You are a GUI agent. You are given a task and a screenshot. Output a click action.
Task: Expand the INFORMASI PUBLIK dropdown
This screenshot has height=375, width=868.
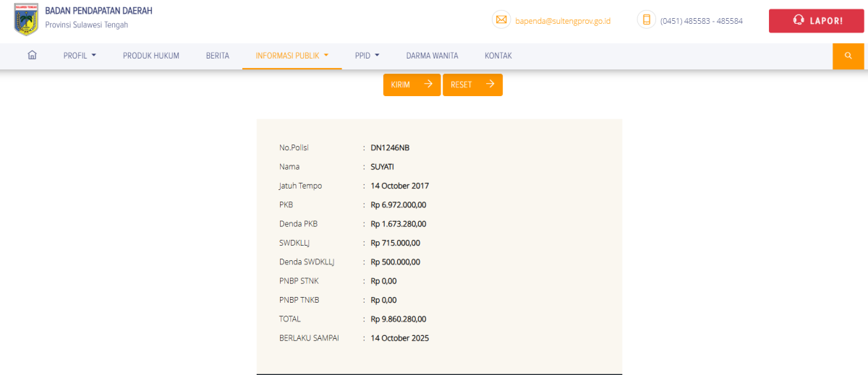coord(292,56)
